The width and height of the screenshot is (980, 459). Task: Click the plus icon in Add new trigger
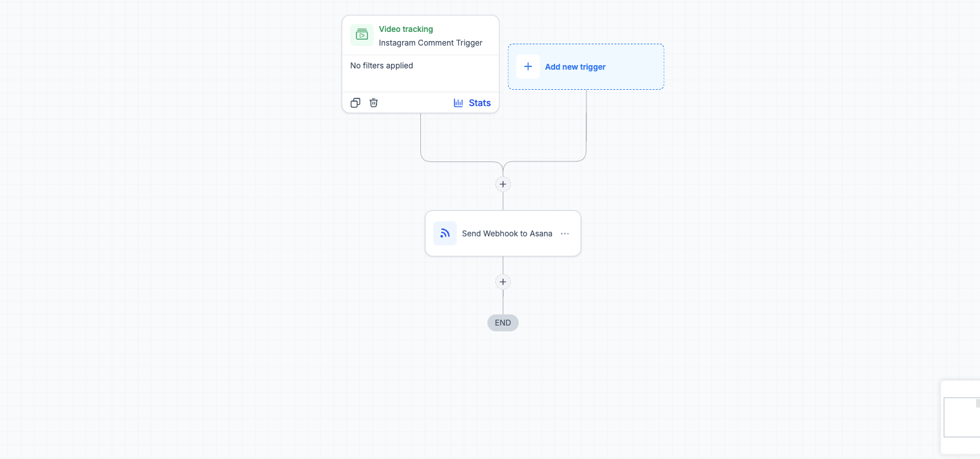(x=528, y=66)
